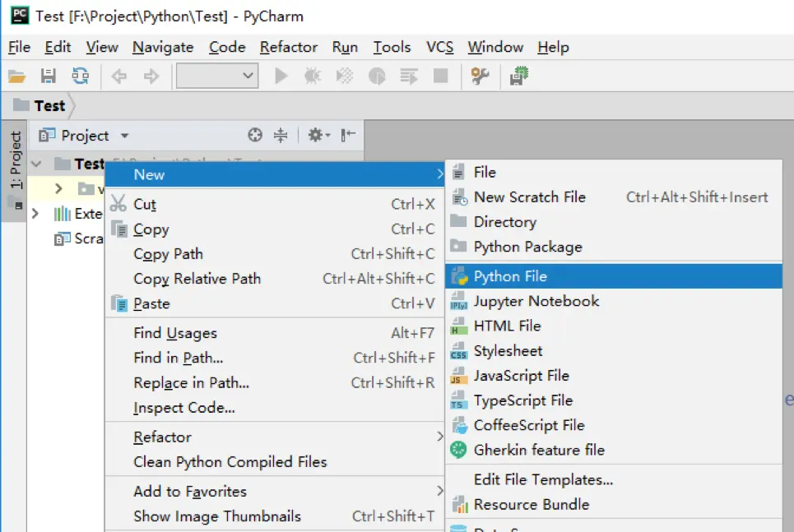The width and height of the screenshot is (794, 532).
Task: Choose Copy from the context menu
Action: coord(275,229)
